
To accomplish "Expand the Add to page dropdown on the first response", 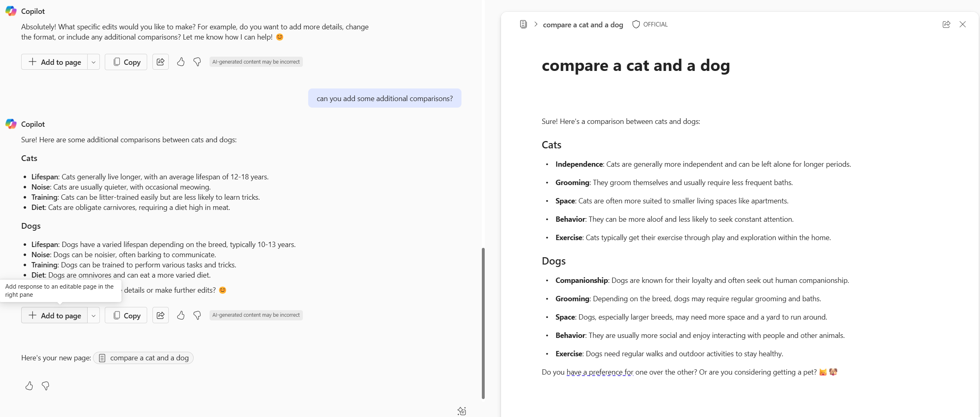I will coord(93,62).
